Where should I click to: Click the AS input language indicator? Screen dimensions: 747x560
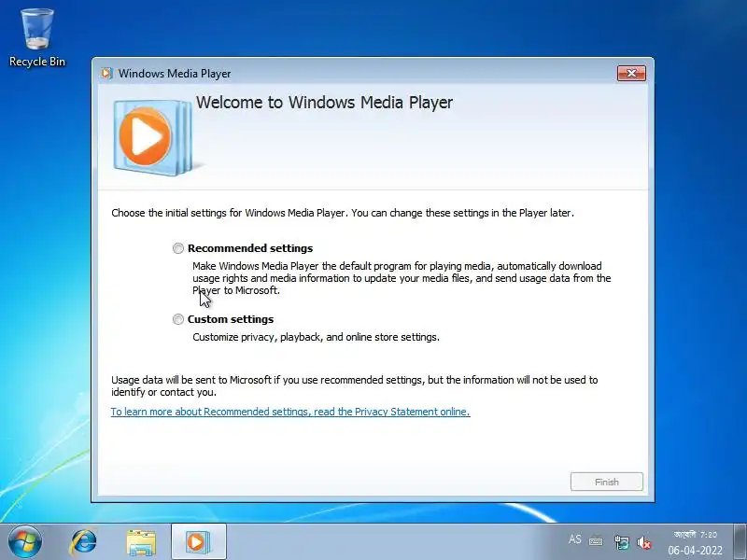574,539
